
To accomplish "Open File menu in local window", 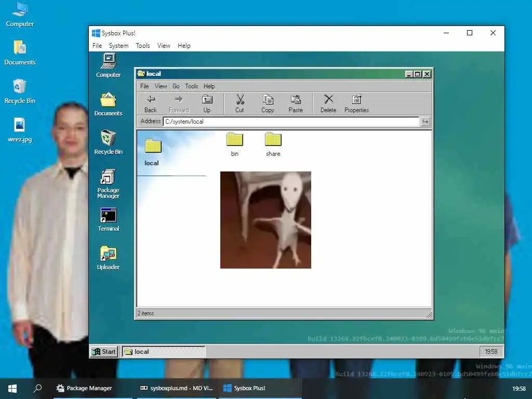I will coord(144,86).
